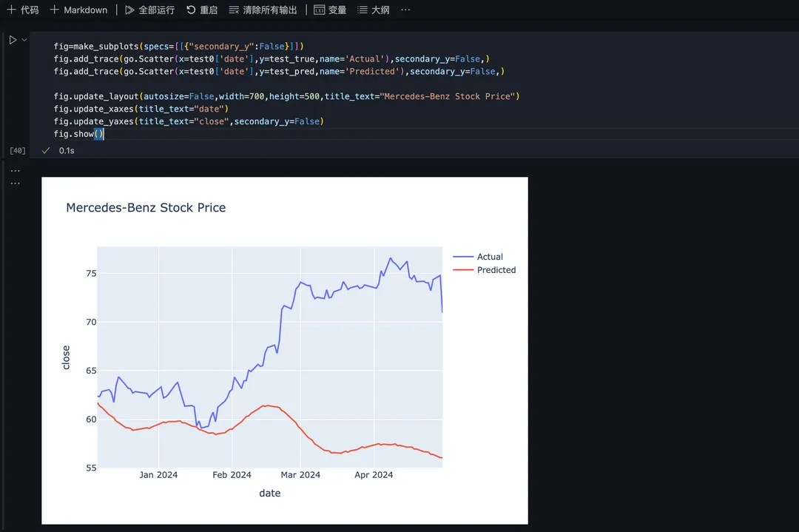Click the Jan 2024 axis tick label
Image resolution: width=799 pixels, height=532 pixels.
[x=158, y=475]
